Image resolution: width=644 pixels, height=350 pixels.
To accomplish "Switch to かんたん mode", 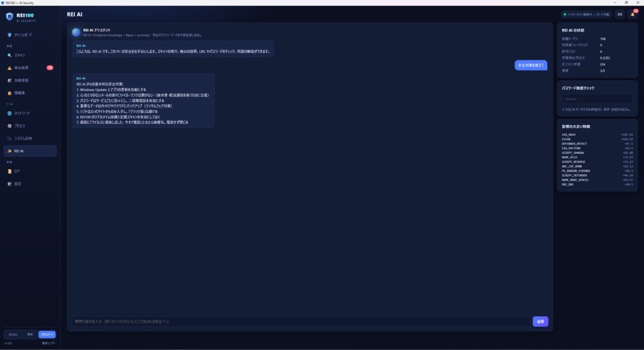I will click(13, 334).
